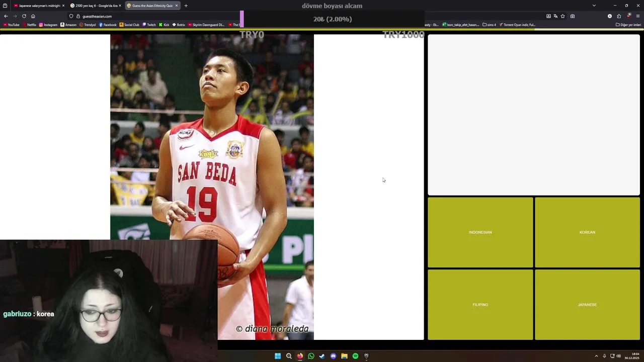Open the Firefox View button
The height and width of the screenshot is (362, 644).
tap(5, 6)
